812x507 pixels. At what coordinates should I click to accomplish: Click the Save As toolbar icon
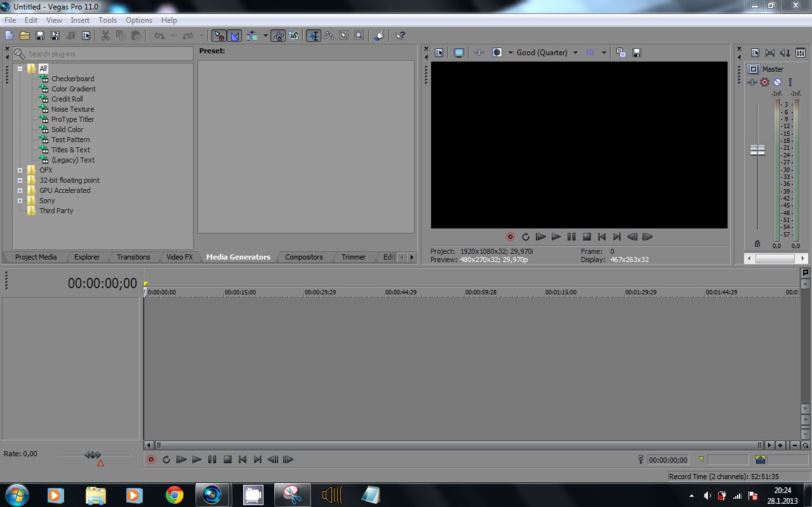point(55,36)
